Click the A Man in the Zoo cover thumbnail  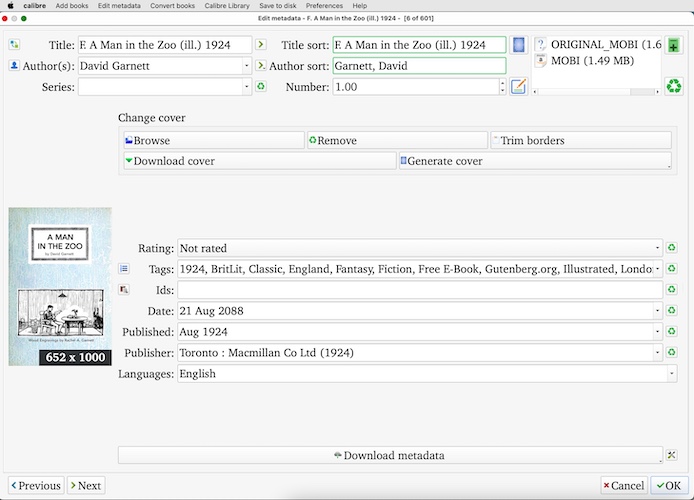click(x=60, y=286)
